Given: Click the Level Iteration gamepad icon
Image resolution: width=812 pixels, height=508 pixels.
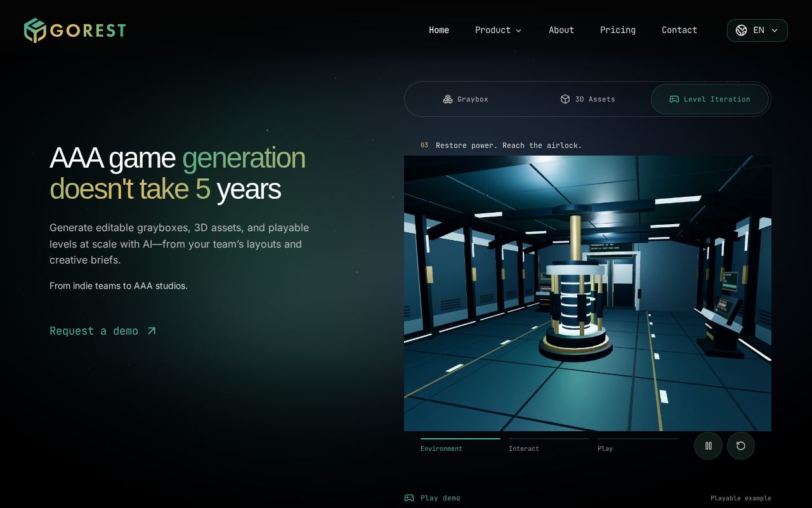Looking at the screenshot, I should [x=674, y=99].
